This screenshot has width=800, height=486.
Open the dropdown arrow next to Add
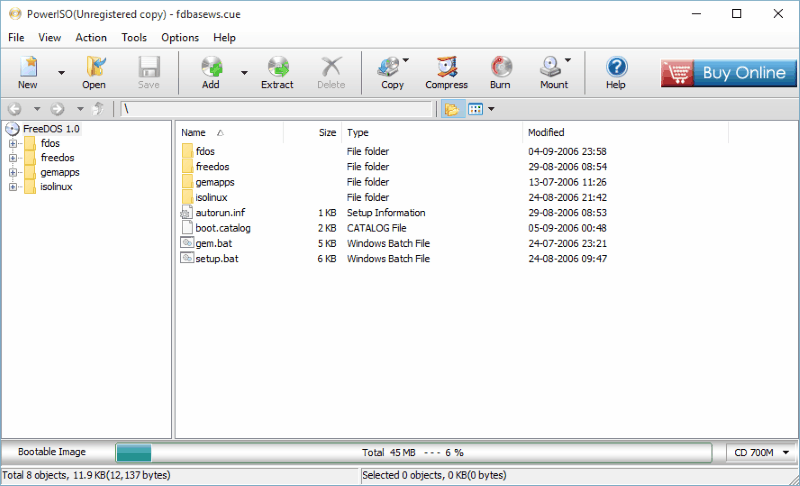click(244, 73)
